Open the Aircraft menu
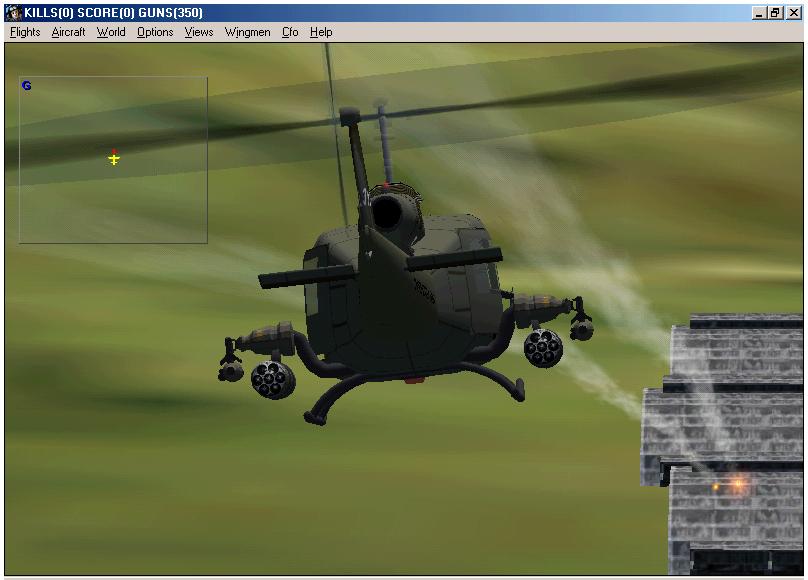 point(69,32)
